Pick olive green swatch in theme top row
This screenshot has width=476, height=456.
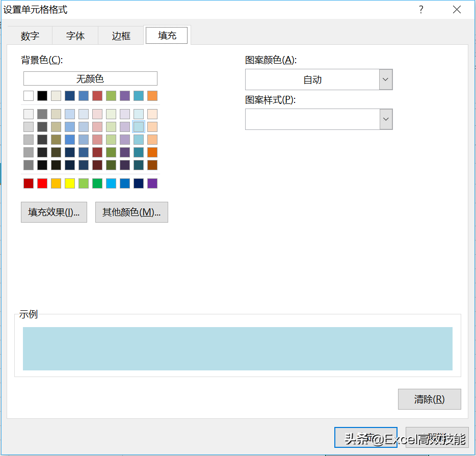[111, 96]
